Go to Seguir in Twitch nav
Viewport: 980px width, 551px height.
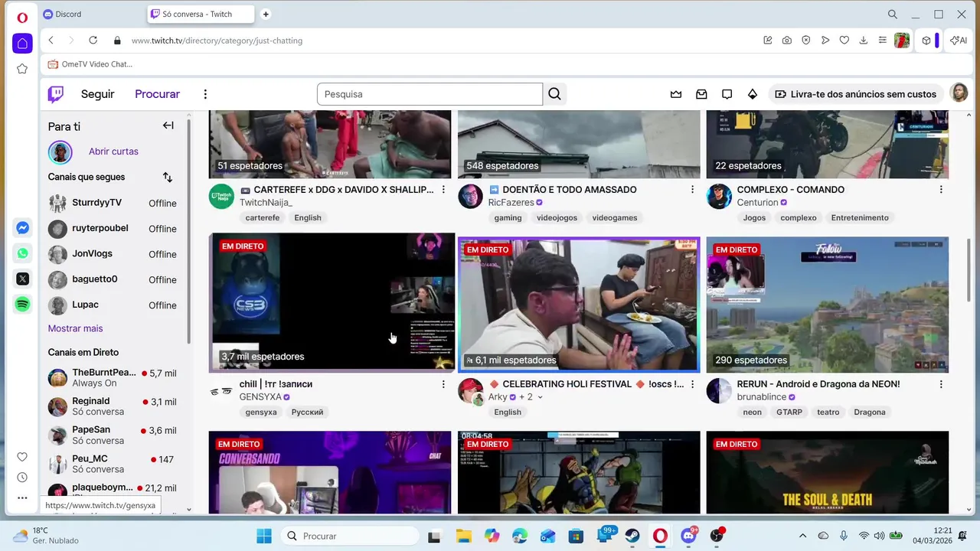tap(98, 94)
